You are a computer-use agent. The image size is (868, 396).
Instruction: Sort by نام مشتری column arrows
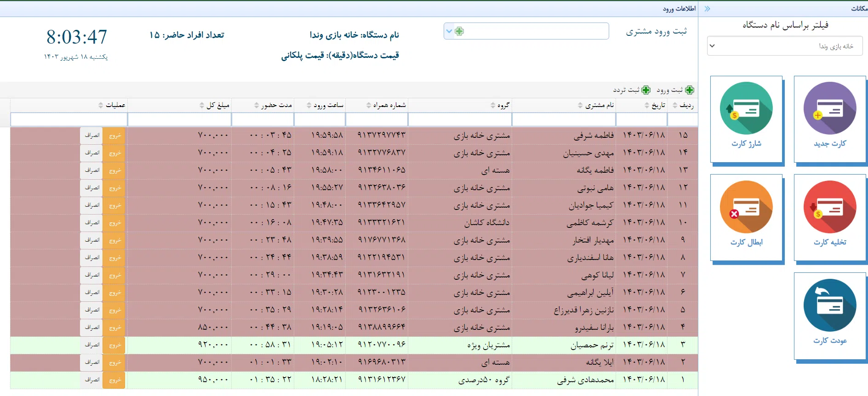click(x=580, y=105)
